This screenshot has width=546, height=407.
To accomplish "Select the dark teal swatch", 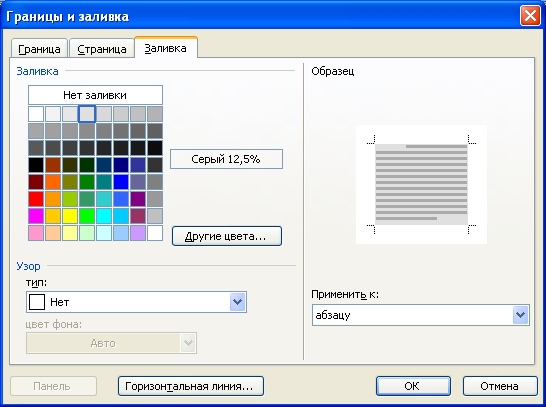I will pyautogui.click(x=104, y=165).
